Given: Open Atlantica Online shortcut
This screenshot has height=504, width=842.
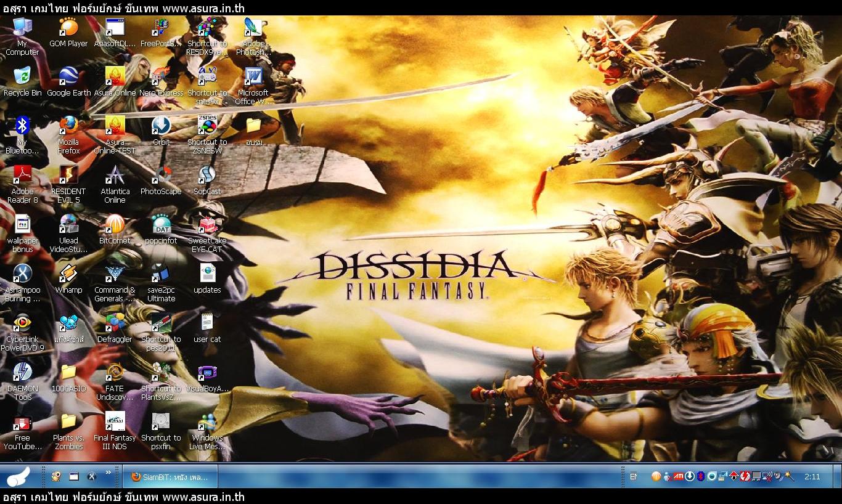Looking at the screenshot, I should pyautogui.click(x=115, y=185).
